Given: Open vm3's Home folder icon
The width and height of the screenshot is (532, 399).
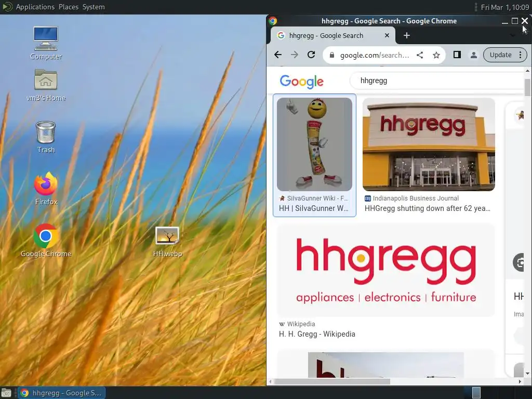Looking at the screenshot, I should (x=46, y=85).
